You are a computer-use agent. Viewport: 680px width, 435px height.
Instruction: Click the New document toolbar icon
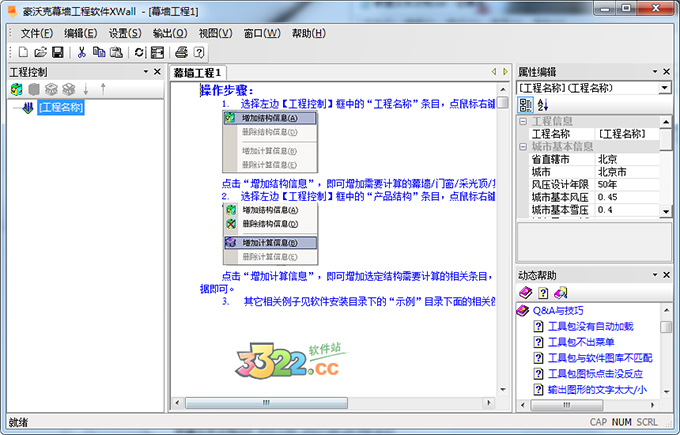pyautogui.click(x=23, y=52)
